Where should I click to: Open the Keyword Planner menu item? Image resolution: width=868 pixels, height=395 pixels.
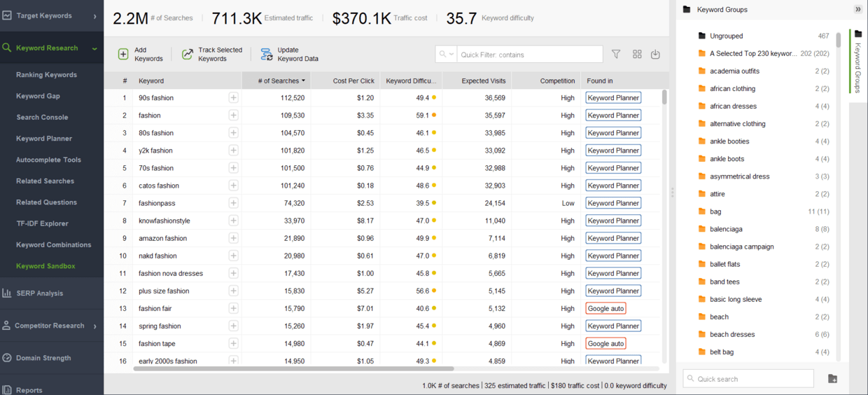pyautogui.click(x=44, y=139)
